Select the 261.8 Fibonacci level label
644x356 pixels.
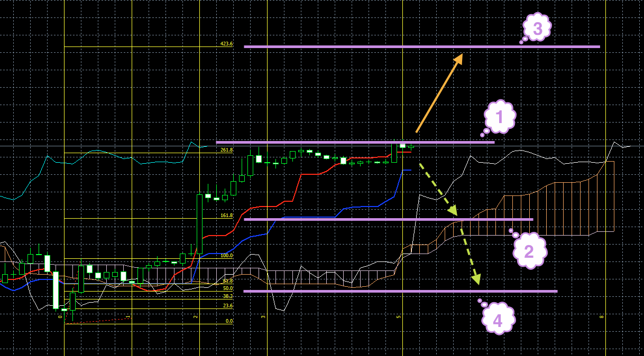coord(226,150)
